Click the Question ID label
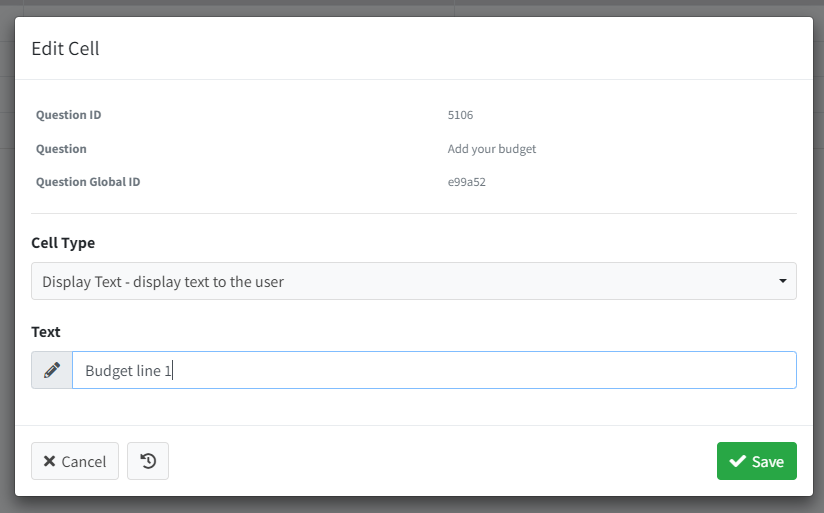Image resolution: width=824 pixels, height=513 pixels. (68, 115)
